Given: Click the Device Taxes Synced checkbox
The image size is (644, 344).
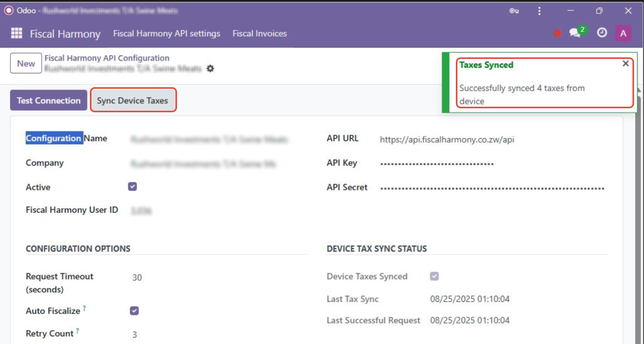Looking at the screenshot, I should (434, 276).
